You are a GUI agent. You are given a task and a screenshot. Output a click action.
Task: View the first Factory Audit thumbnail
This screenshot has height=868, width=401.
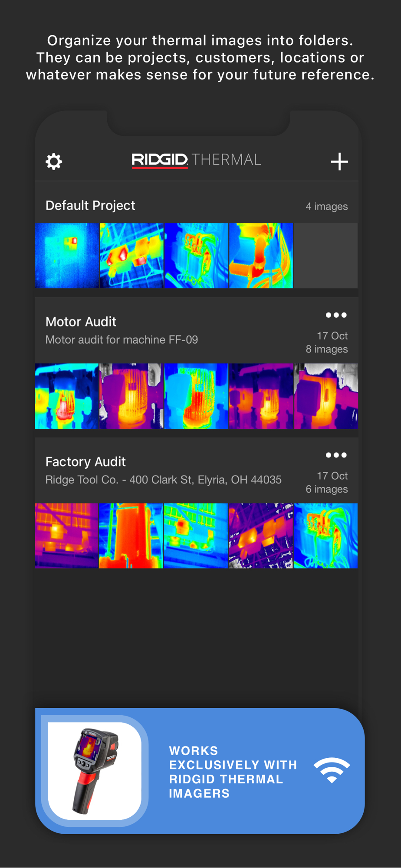pos(66,536)
